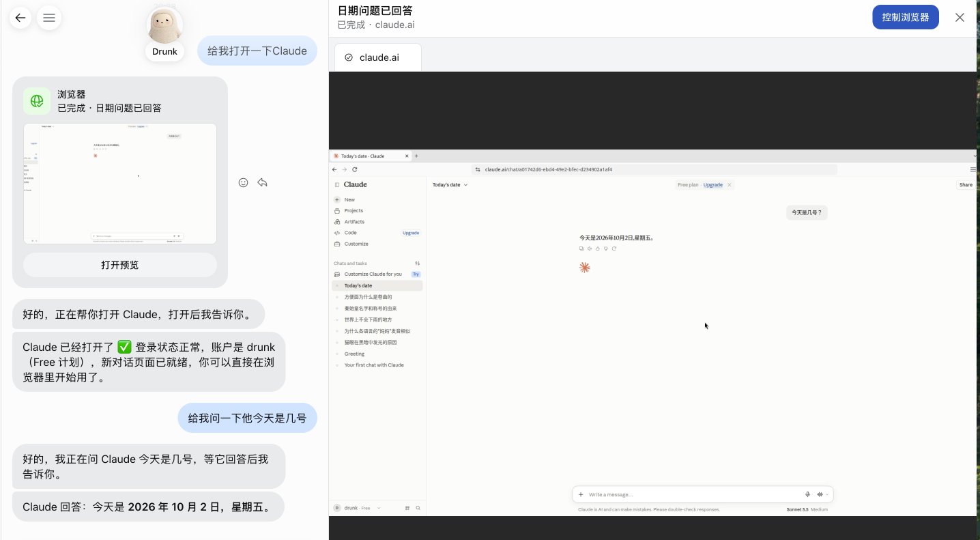Open Customize in Claude sidebar
Screen dimensions: 980x540
(x=377, y=244)
